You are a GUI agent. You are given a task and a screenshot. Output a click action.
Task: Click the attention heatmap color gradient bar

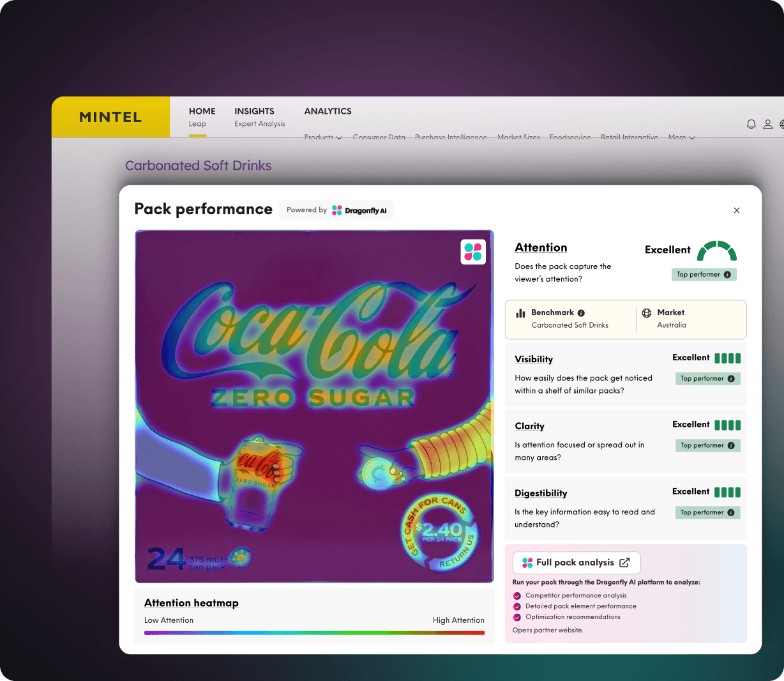click(x=314, y=633)
